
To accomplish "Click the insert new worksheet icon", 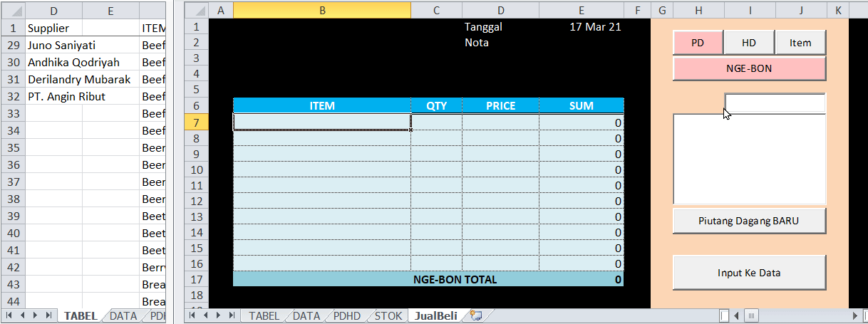I will click(477, 315).
